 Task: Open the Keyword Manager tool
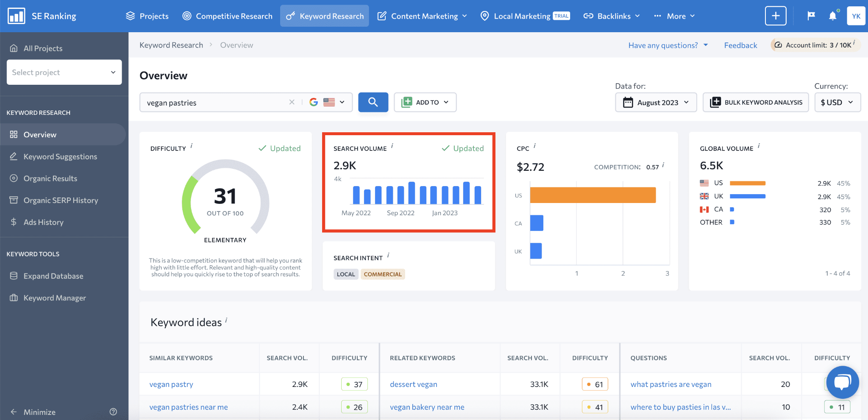pos(55,298)
